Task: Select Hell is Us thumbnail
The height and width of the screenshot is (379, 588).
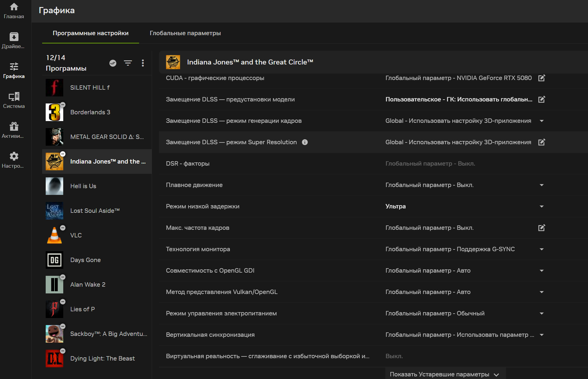Action: pyautogui.click(x=54, y=186)
